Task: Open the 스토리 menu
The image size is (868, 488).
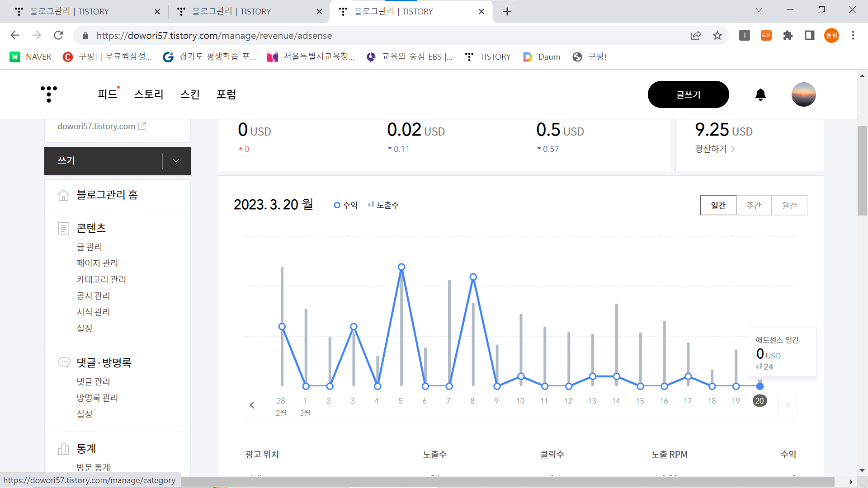Action: 149,94
